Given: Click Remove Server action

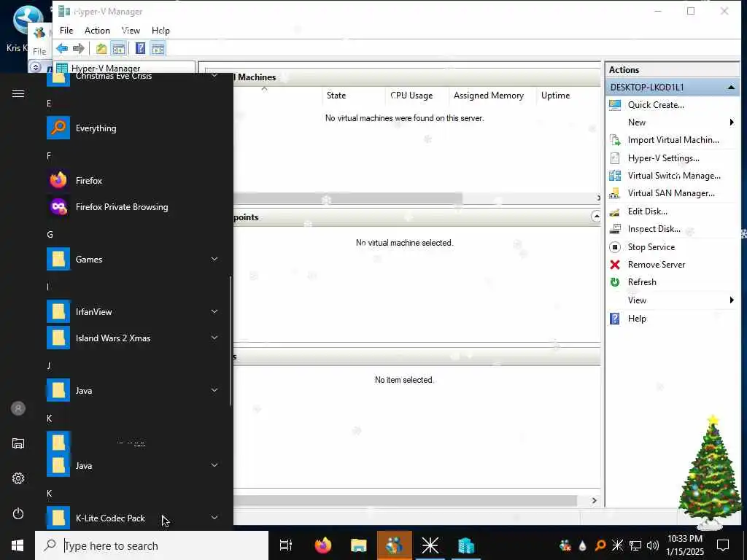Looking at the screenshot, I should [656, 265].
